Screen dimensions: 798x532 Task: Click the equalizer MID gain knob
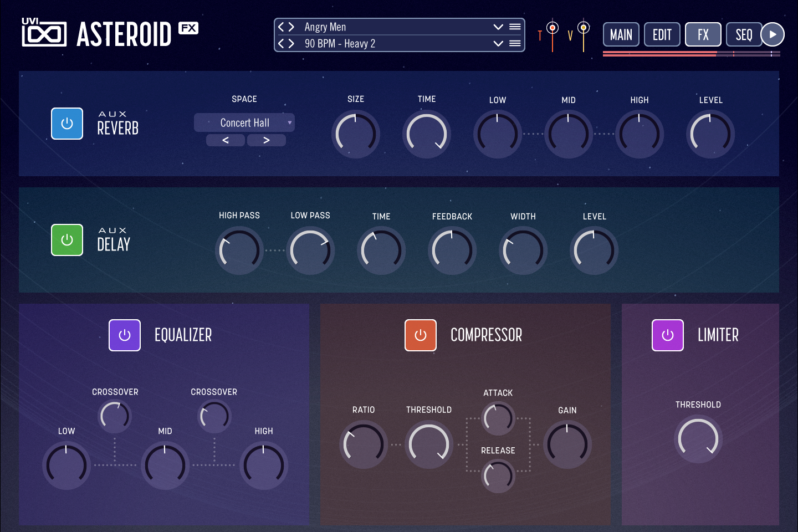pos(165,465)
